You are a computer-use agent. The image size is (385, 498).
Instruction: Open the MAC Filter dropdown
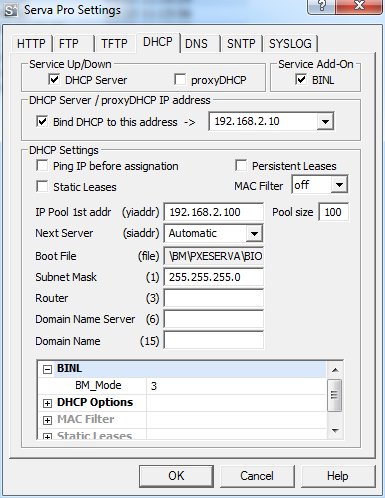[x=339, y=185]
